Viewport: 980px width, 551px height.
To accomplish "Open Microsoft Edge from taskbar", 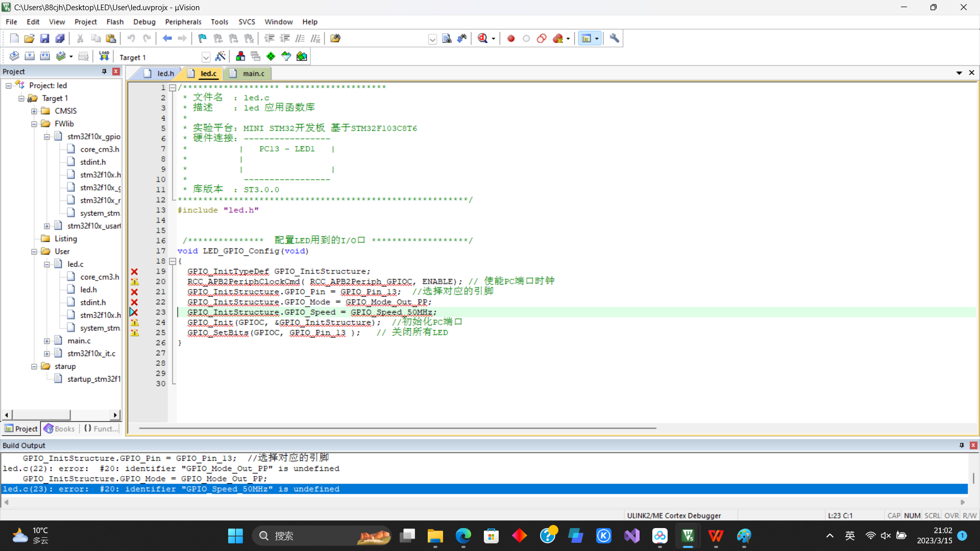I will (x=463, y=536).
